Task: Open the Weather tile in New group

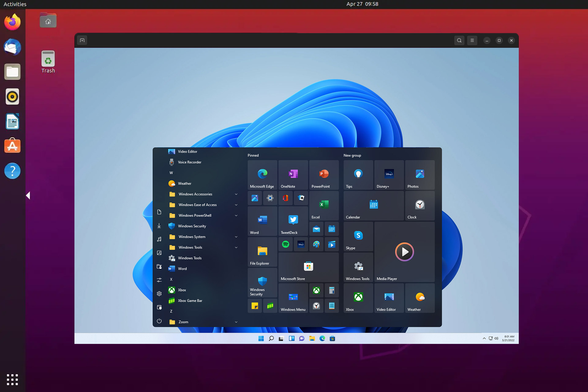Action: click(420, 298)
